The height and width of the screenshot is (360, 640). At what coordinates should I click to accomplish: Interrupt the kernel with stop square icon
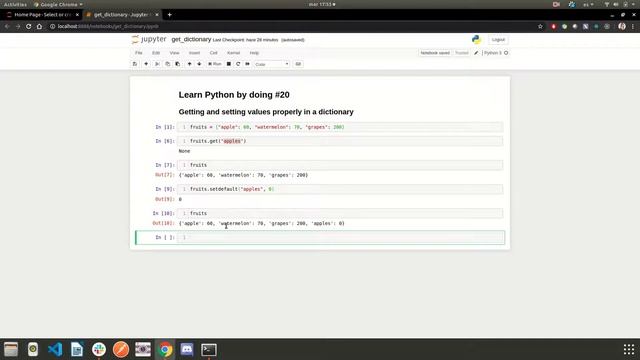pos(229,64)
